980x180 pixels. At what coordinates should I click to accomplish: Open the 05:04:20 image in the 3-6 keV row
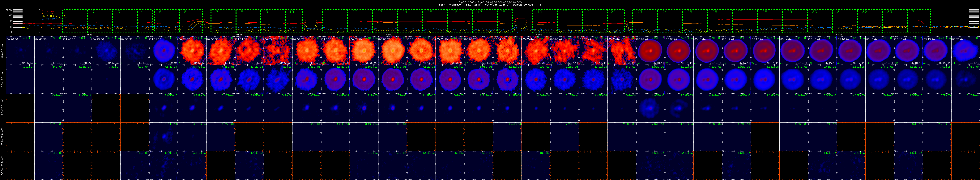coord(508,50)
